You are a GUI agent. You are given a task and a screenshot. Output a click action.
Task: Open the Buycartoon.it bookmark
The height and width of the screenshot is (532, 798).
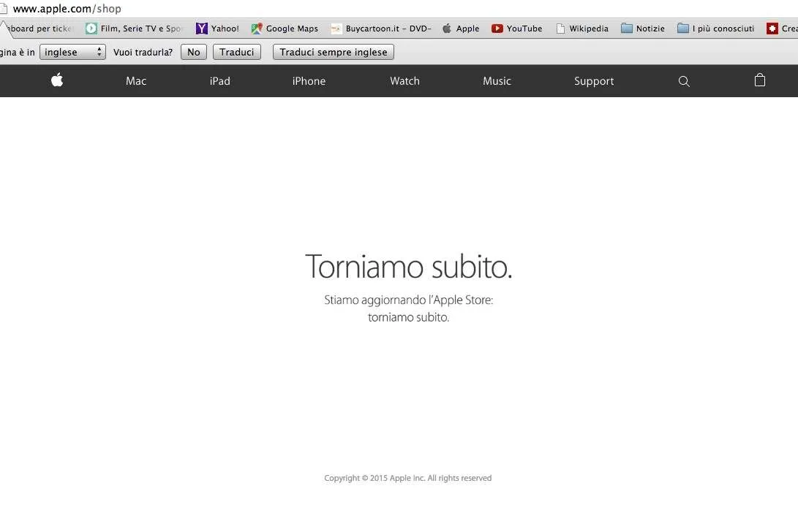coord(380,28)
